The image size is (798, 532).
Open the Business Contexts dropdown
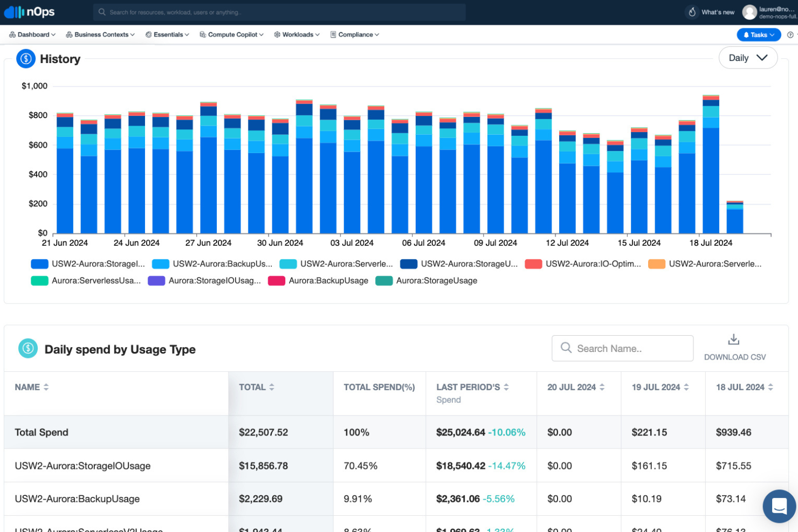pos(100,34)
